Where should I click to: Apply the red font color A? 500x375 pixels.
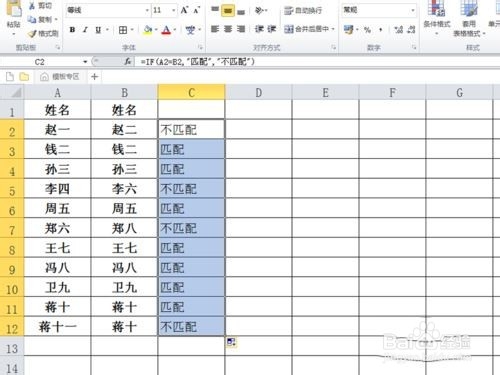coord(166,30)
